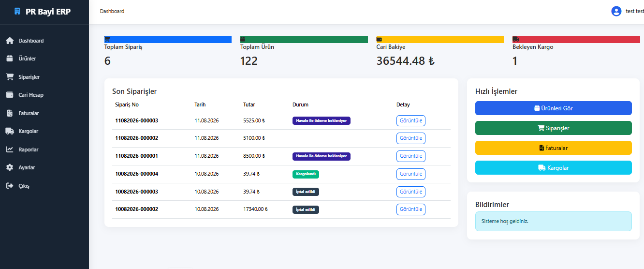Click Görüntüle for order 11082026-000002
Screen dimensions: 644x269
411,138
